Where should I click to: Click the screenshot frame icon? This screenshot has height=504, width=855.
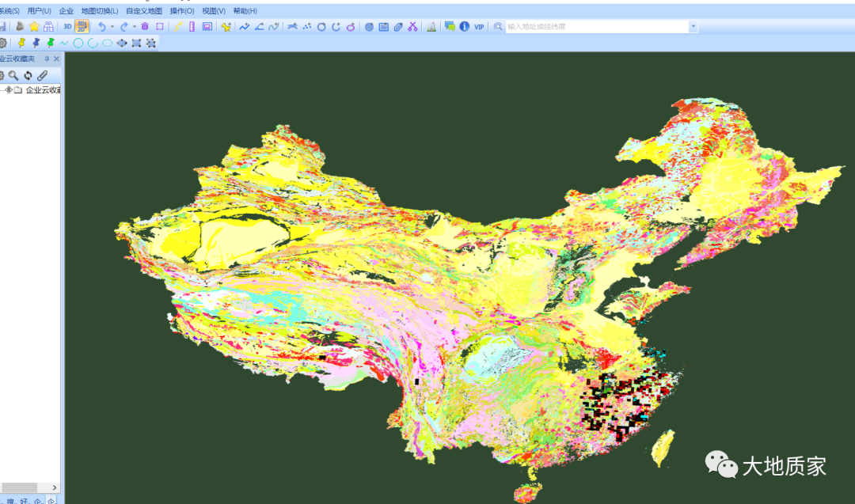pos(207,26)
